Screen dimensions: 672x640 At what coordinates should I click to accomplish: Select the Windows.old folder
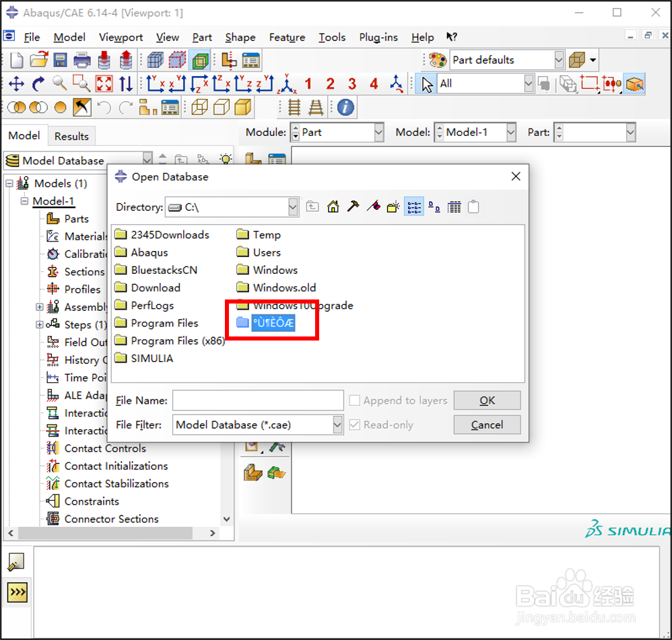tap(277, 287)
